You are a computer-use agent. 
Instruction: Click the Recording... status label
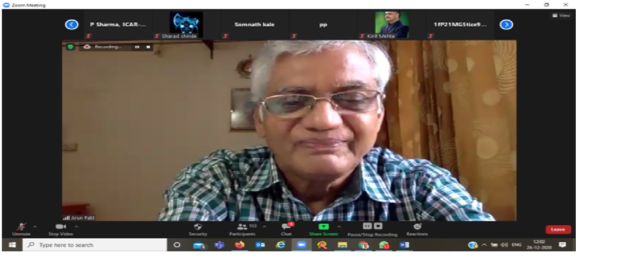(108, 47)
